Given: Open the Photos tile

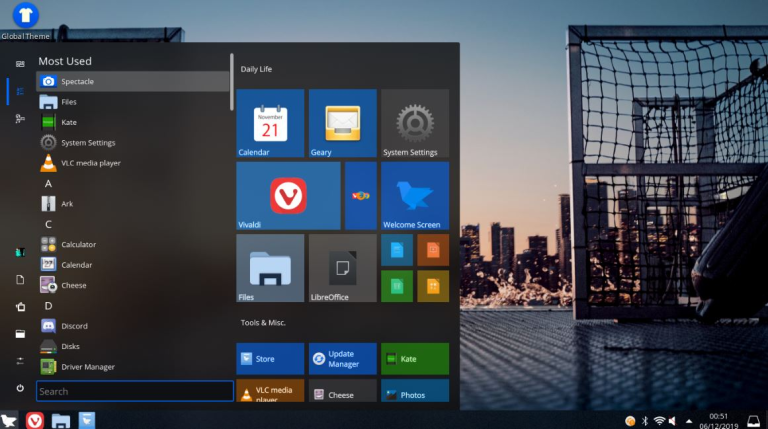Looking at the screenshot, I should 415,391.
